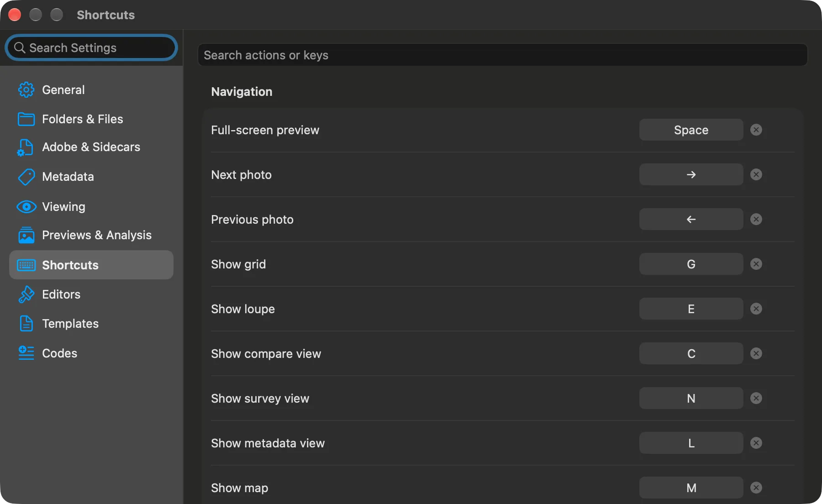Select the Metadata tag icon

pos(26,177)
